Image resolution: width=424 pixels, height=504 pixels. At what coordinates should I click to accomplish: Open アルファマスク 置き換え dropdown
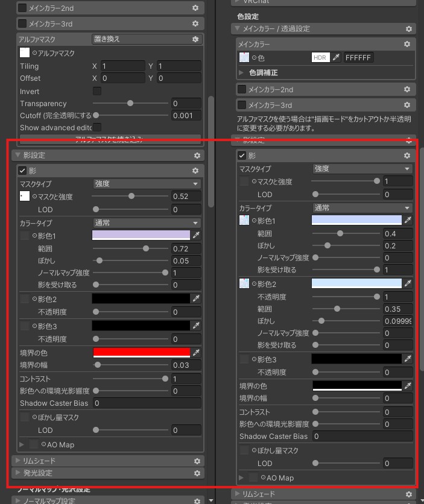pos(140,39)
